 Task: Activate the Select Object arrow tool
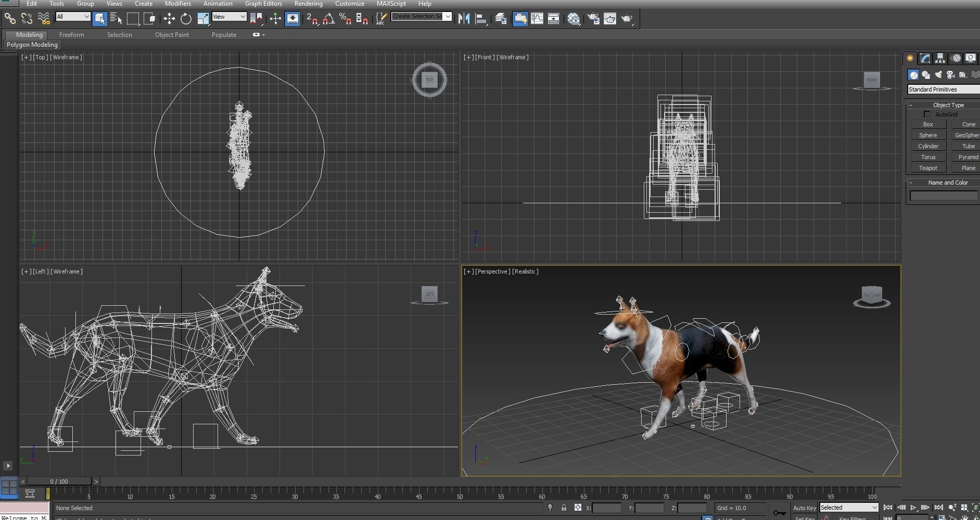[x=99, y=19]
